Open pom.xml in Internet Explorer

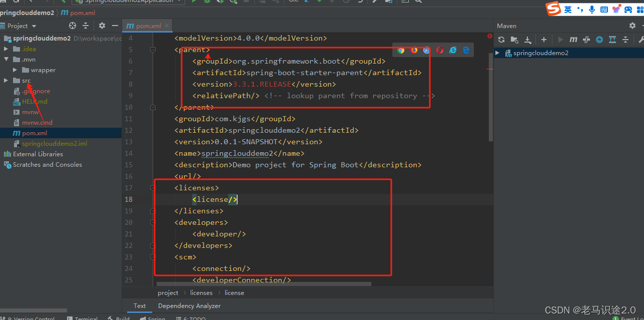tap(453, 50)
